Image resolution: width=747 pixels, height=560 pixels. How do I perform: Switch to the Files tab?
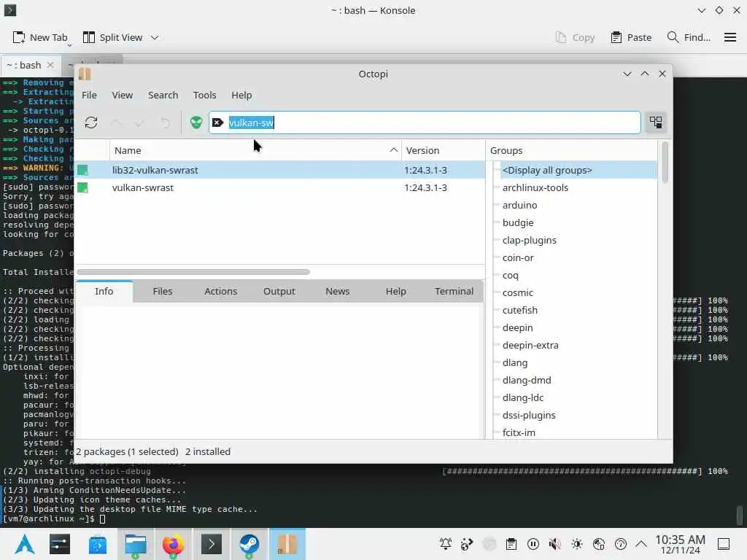[163, 291]
